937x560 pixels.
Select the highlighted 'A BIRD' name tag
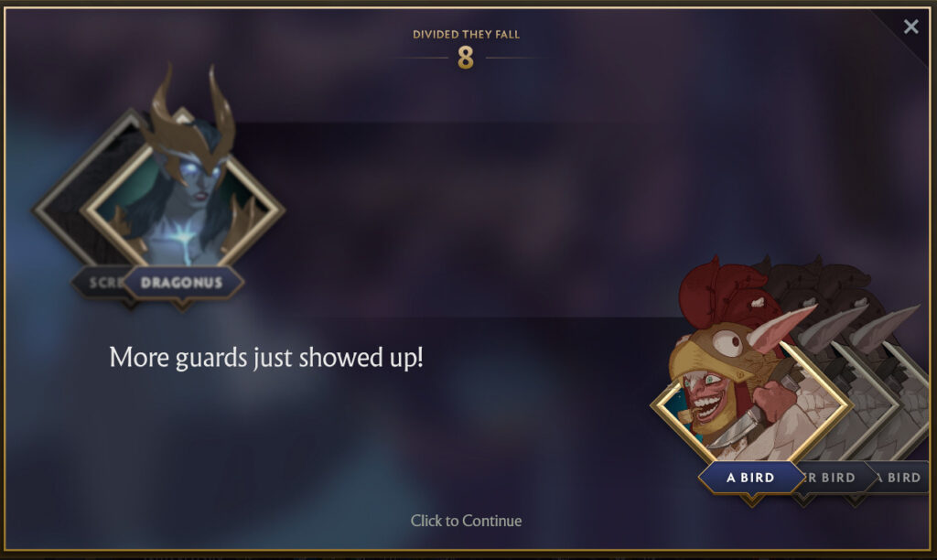750,478
